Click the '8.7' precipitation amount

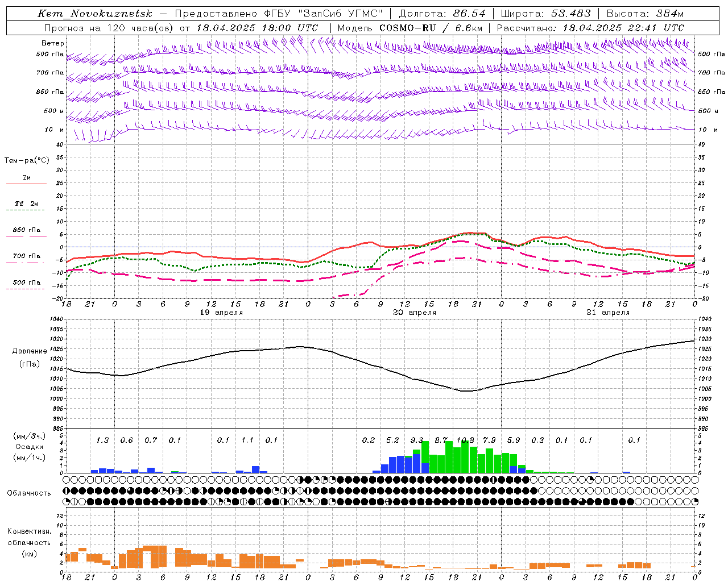coord(441,440)
